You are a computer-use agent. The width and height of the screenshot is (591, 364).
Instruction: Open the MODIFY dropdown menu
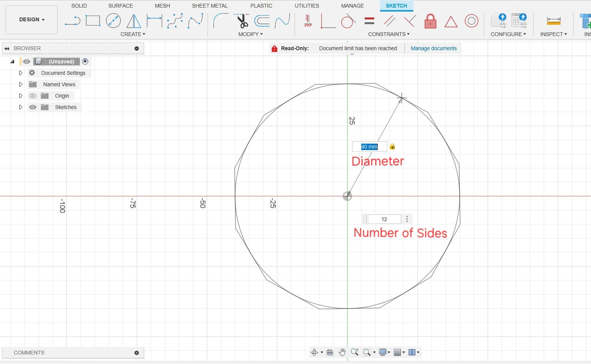250,34
